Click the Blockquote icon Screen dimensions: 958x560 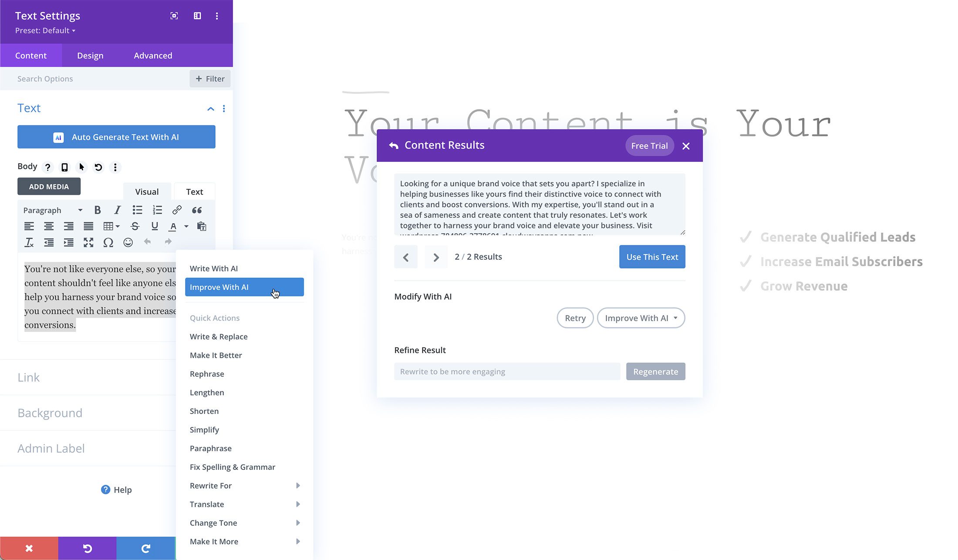197,210
